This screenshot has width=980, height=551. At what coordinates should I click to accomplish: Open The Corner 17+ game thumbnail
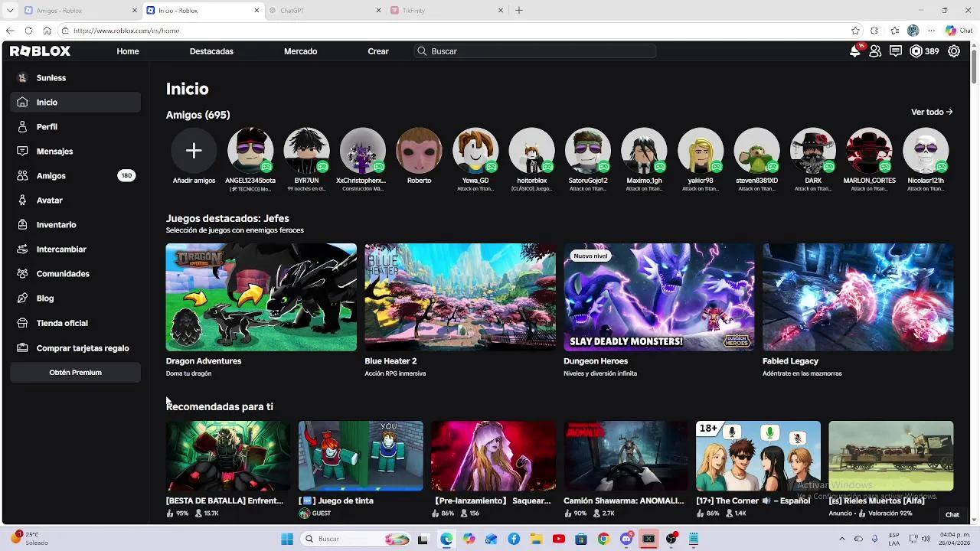pos(758,455)
